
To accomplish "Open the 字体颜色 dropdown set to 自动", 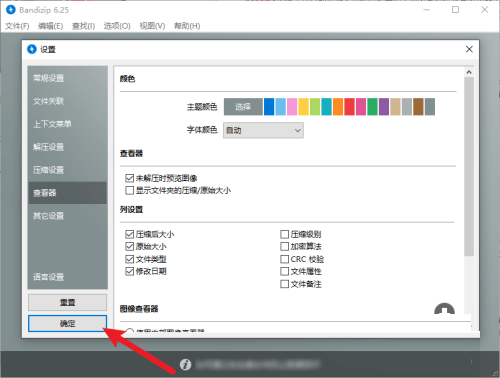I will pos(263,130).
